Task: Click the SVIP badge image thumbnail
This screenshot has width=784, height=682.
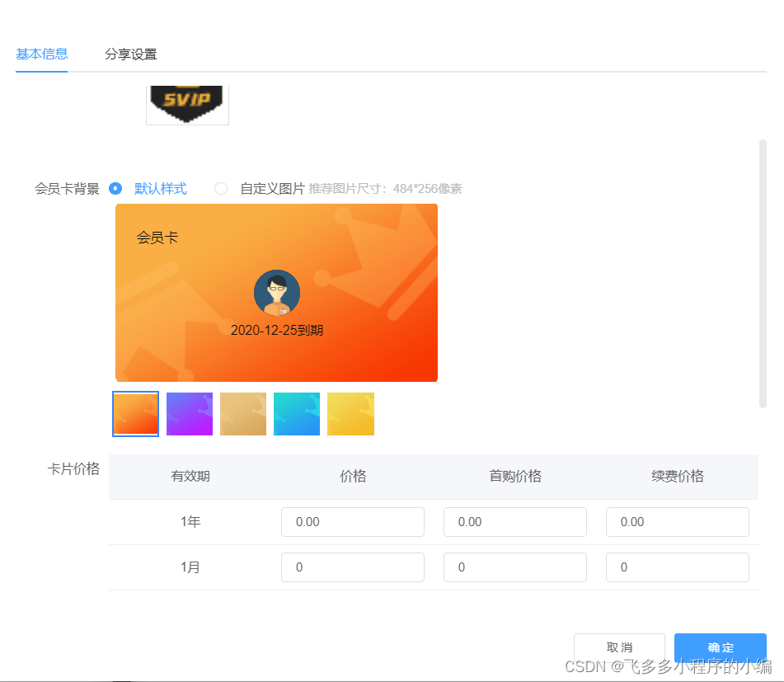Action: click(x=187, y=104)
